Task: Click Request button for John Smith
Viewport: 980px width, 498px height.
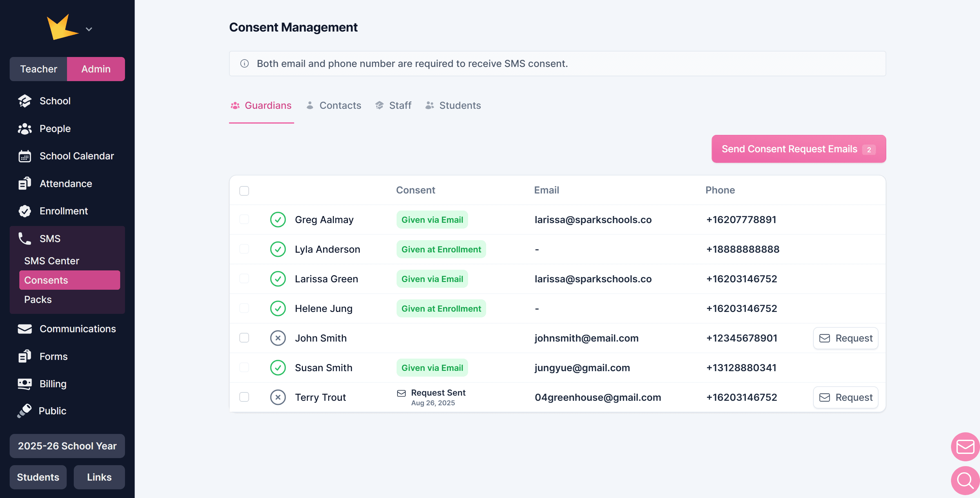Action: 845,338
